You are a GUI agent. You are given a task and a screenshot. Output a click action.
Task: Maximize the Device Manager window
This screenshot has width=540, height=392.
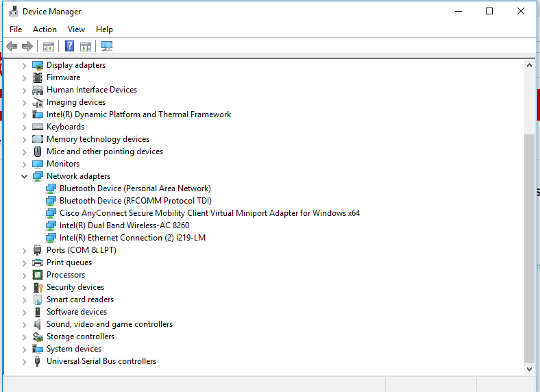pyautogui.click(x=489, y=11)
